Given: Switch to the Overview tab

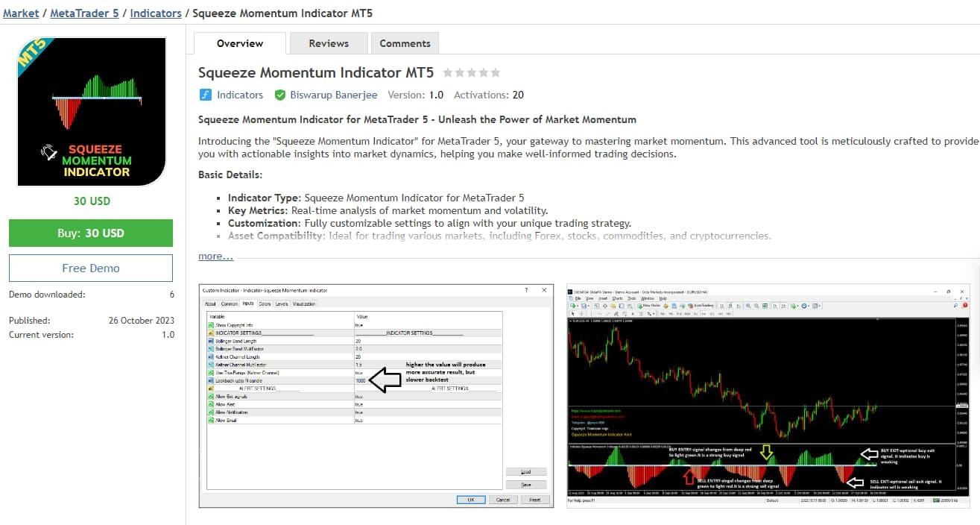Looking at the screenshot, I should (x=240, y=43).
